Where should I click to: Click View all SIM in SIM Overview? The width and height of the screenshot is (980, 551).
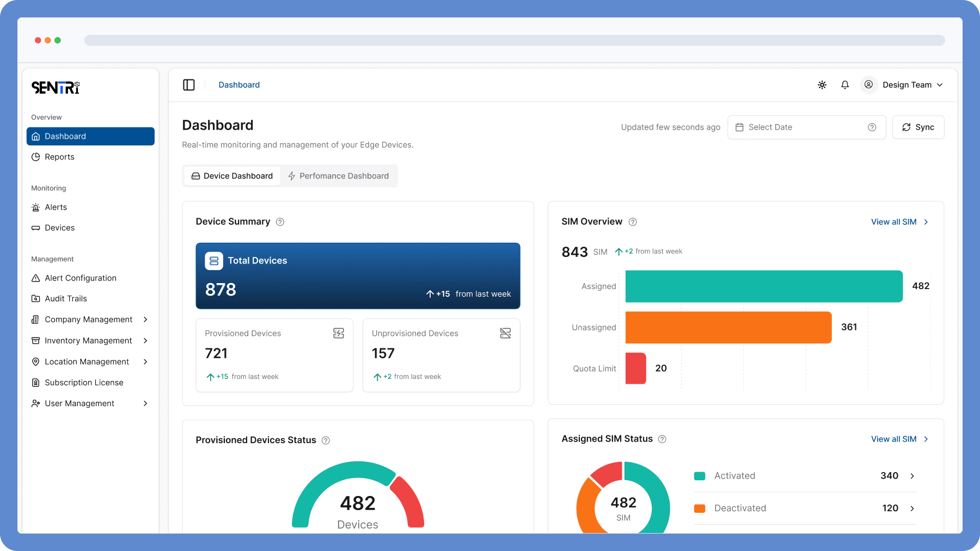coord(899,222)
